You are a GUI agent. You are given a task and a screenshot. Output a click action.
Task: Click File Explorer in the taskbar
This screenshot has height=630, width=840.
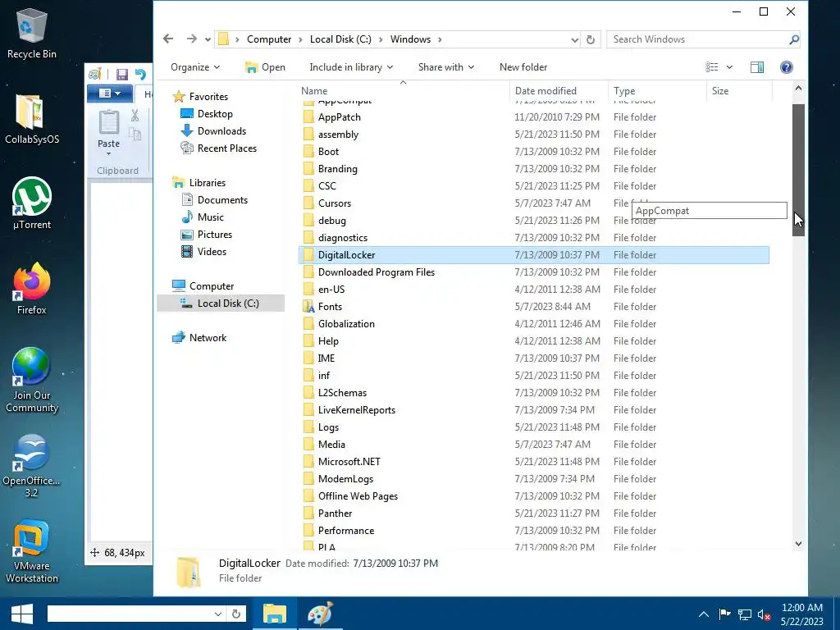pos(274,614)
